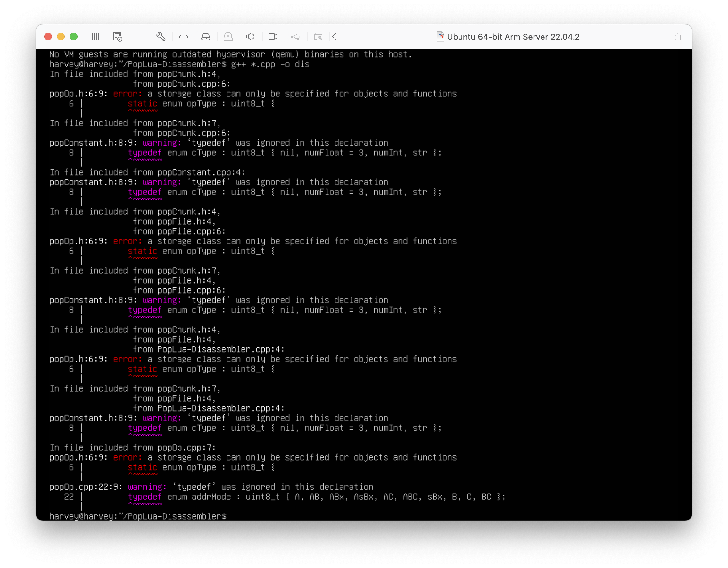Click the 'No VM guests are running' line
This screenshot has height=568, width=728.
pyautogui.click(x=231, y=54)
